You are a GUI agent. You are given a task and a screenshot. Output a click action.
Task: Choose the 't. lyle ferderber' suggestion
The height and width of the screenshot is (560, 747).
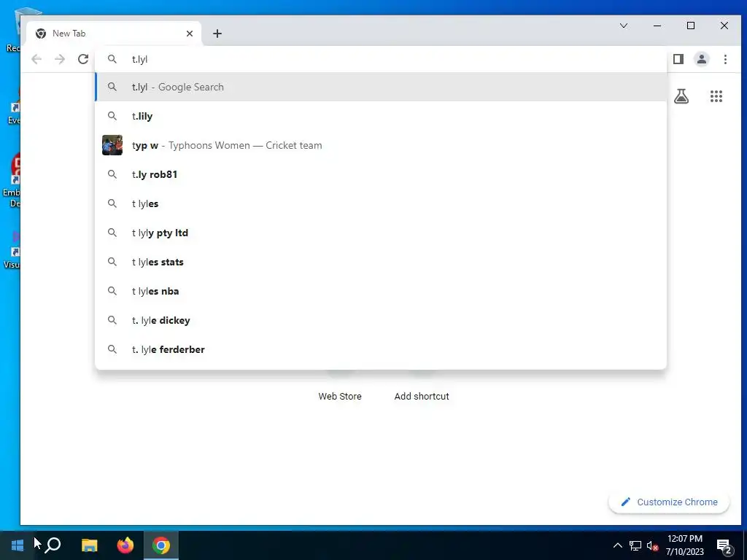click(381, 349)
